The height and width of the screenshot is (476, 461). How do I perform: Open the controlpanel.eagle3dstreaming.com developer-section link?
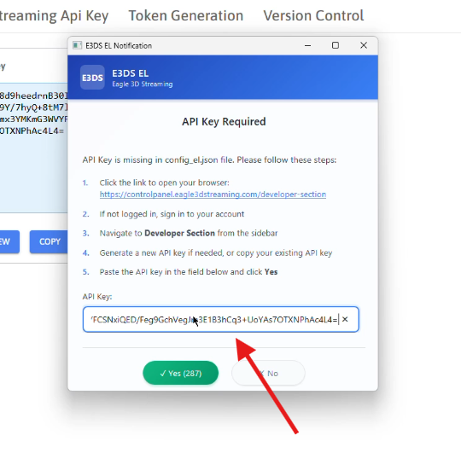pyautogui.click(x=213, y=194)
